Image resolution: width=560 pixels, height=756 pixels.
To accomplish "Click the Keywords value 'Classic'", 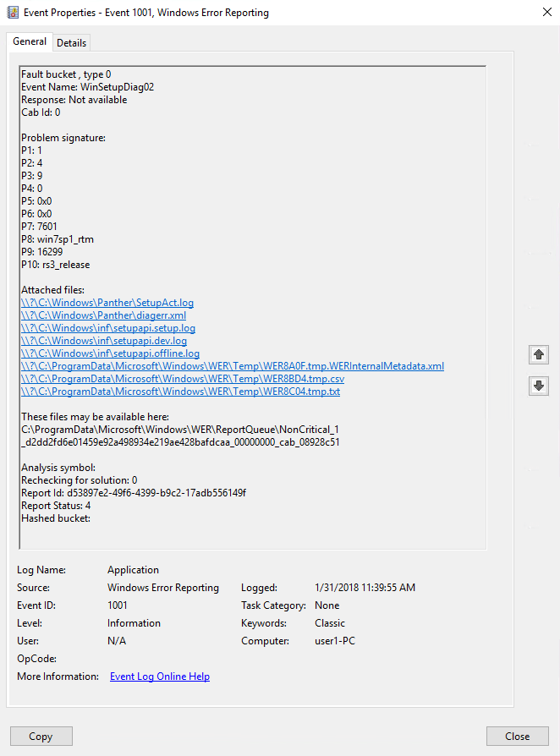I will tap(330, 623).
